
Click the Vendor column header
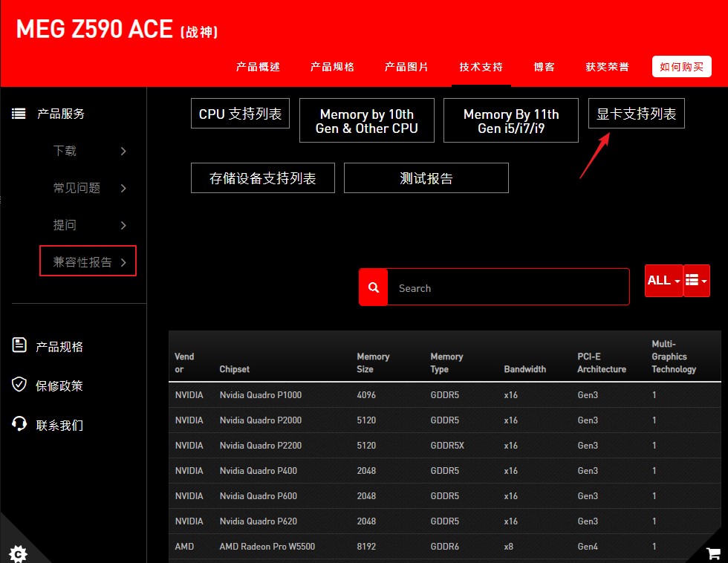(184, 362)
